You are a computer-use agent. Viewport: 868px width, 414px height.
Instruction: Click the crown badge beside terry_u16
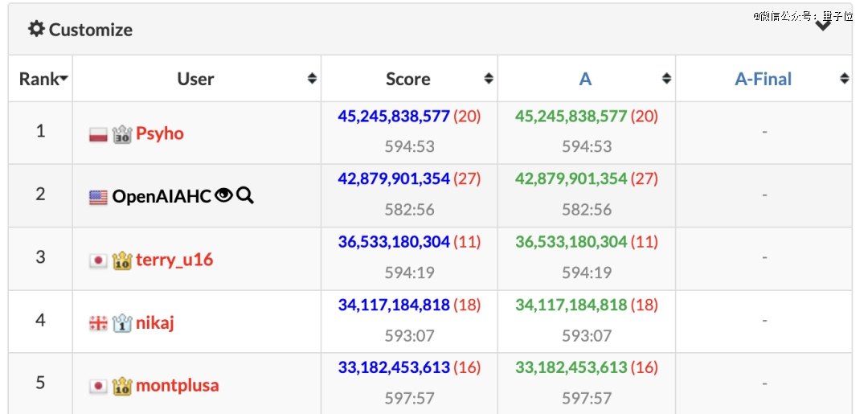(x=122, y=260)
